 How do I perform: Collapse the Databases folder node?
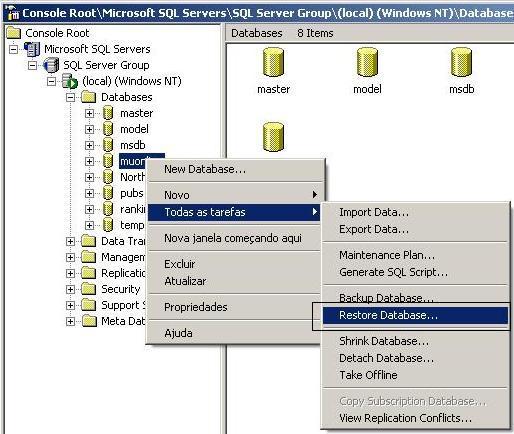click(70, 97)
